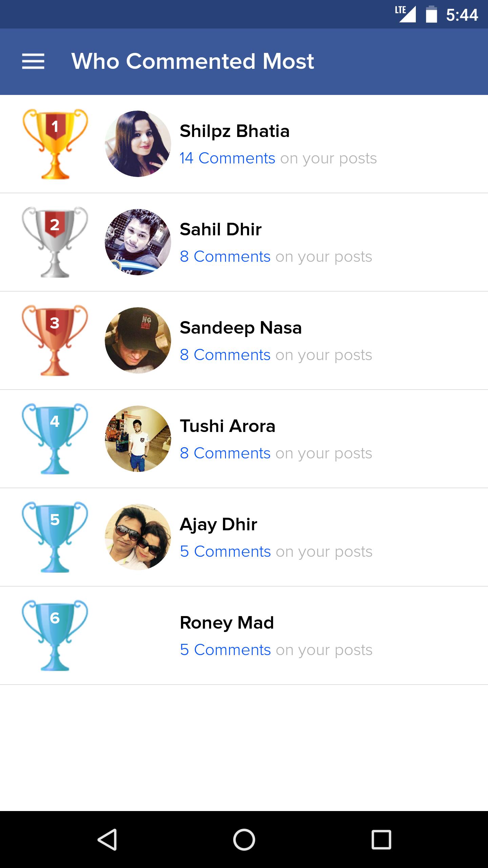
Task: Tap the blue number 5 trophy
Action: tap(55, 537)
